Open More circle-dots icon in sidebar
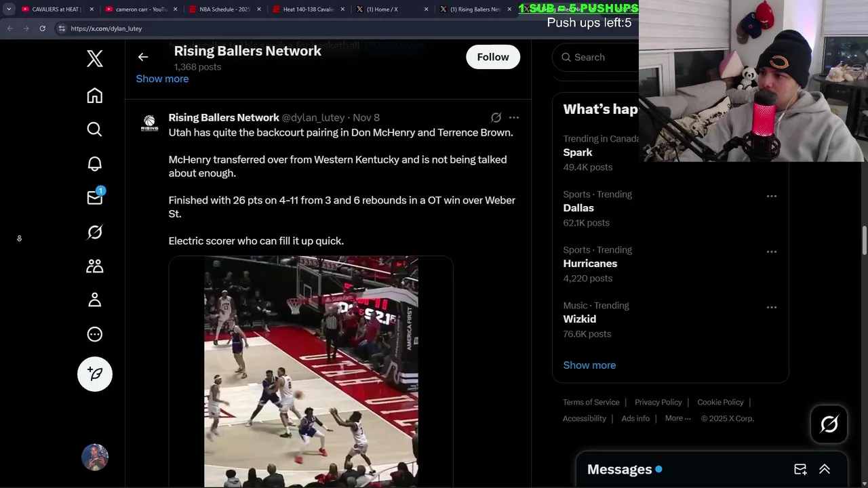The height and width of the screenshot is (488, 868). pos(95,334)
